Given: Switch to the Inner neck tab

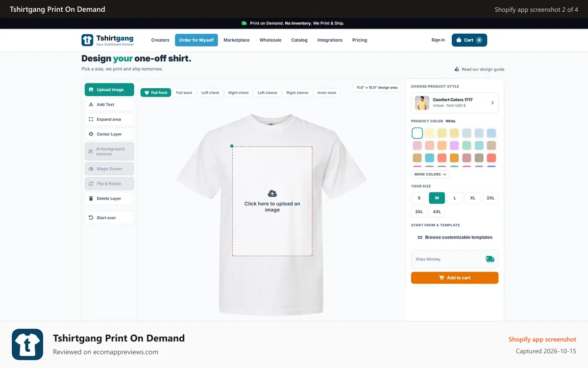Looking at the screenshot, I should (327, 93).
